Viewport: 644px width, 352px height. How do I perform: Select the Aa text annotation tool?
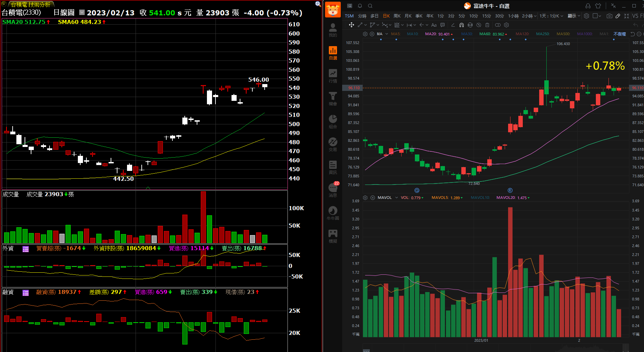point(434,25)
